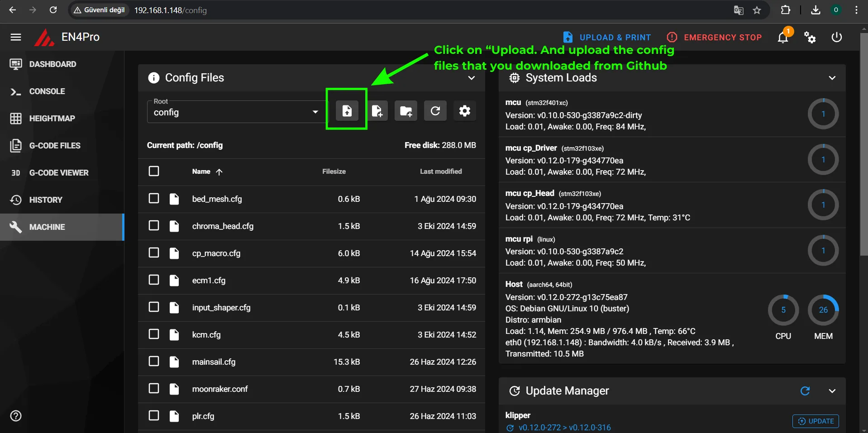The height and width of the screenshot is (433, 868).
Task: Open the hamburger navigation menu
Action: click(x=16, y=37)
